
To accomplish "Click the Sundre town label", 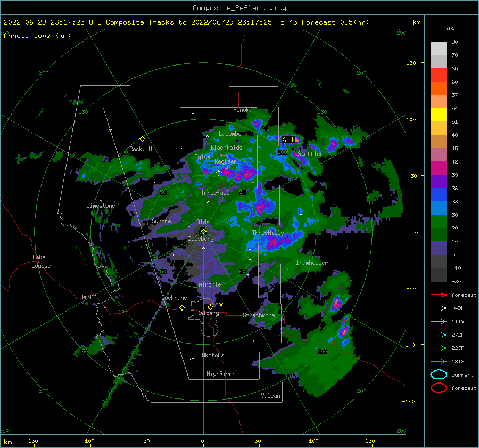I will click(161, 221).
